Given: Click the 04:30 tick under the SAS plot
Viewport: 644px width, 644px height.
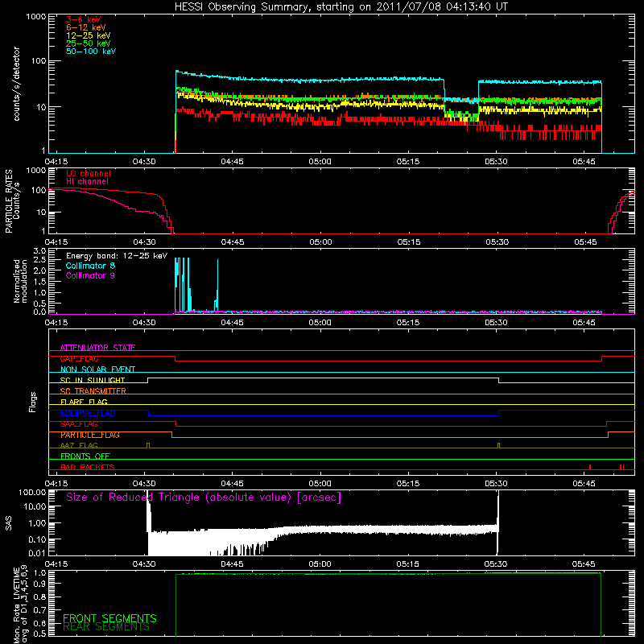Looking at the screenshot, I should 144,564.
